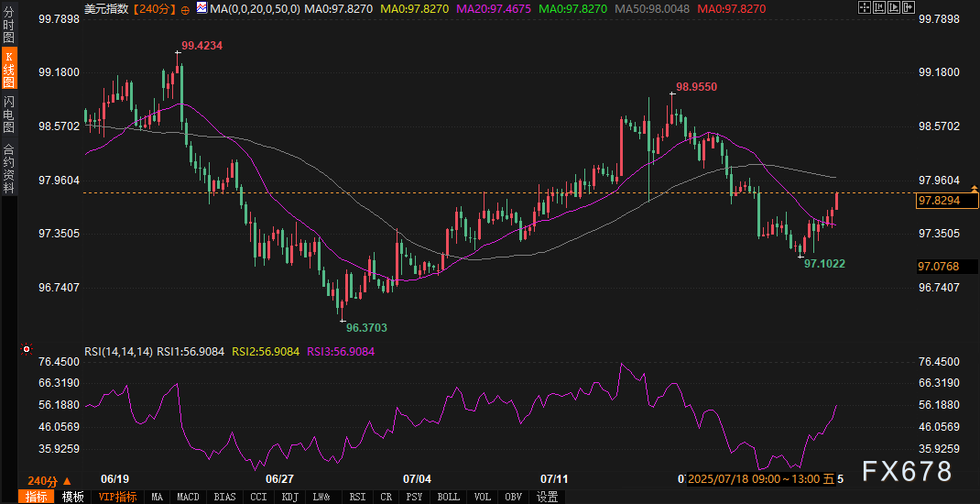Open 设置 settings in the indicator bar
Image resolution: width=980 pixels, height=504 pixels.
548,497
